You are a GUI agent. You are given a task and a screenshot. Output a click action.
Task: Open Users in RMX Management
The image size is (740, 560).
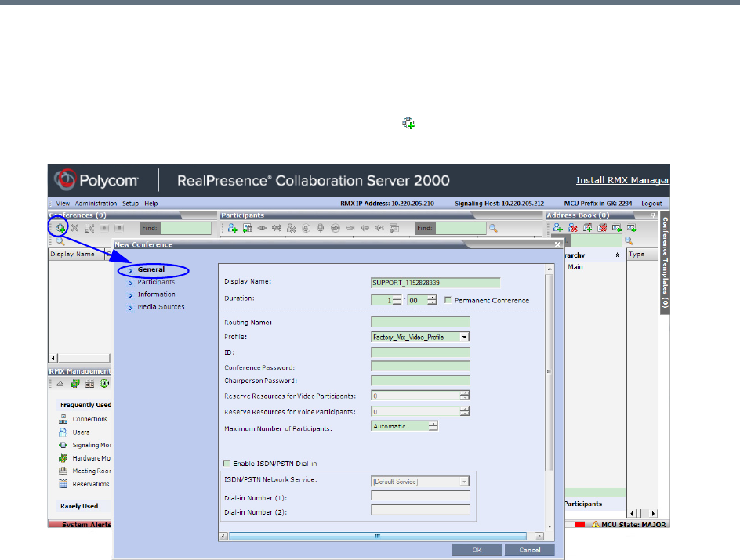pos(74,432)
